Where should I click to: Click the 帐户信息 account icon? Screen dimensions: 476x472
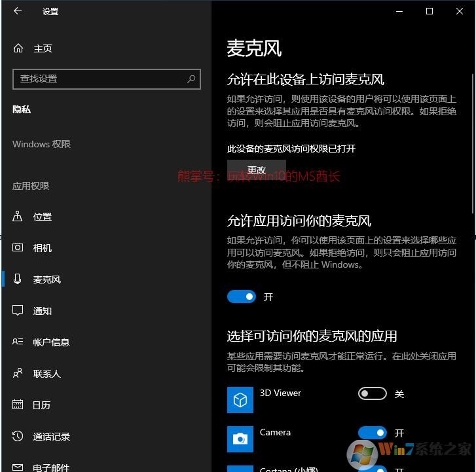17,342
